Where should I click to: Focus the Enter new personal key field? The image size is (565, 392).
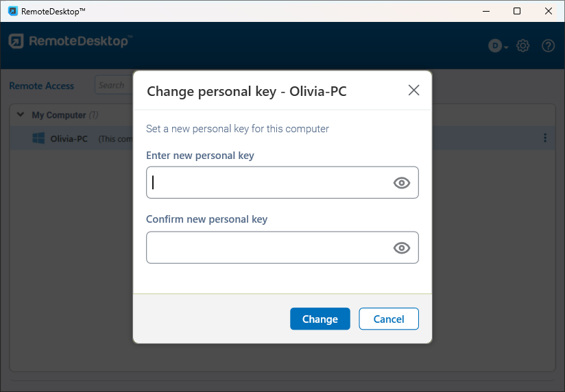point(267,182)
